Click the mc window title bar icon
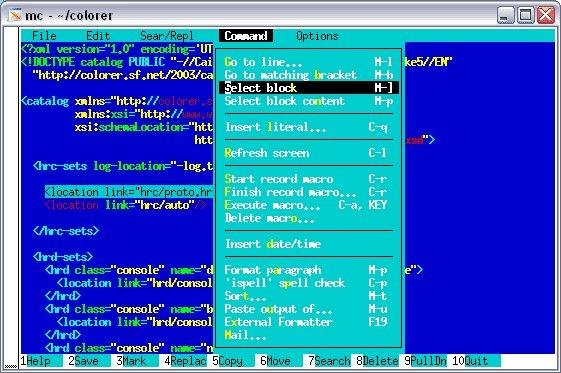 (x=15, y=15)
